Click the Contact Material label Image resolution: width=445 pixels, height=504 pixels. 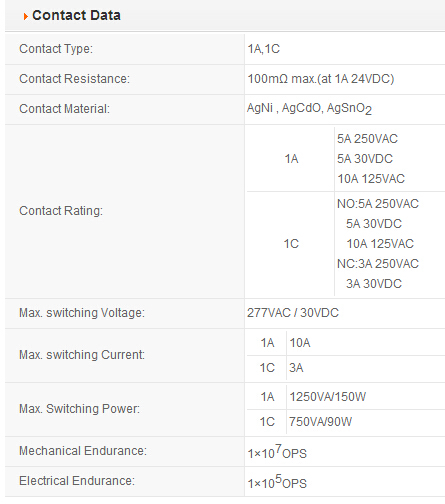(64, 109)
